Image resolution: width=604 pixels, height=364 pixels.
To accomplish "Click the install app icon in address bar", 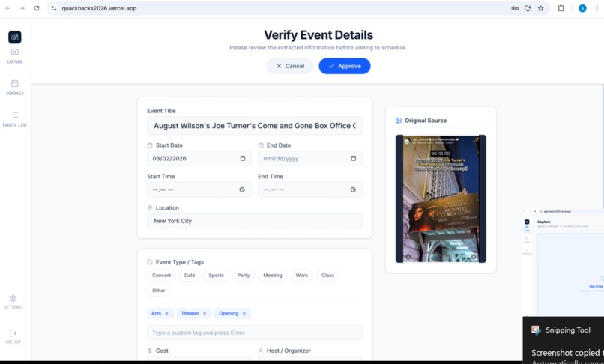I will pos(528,8).
